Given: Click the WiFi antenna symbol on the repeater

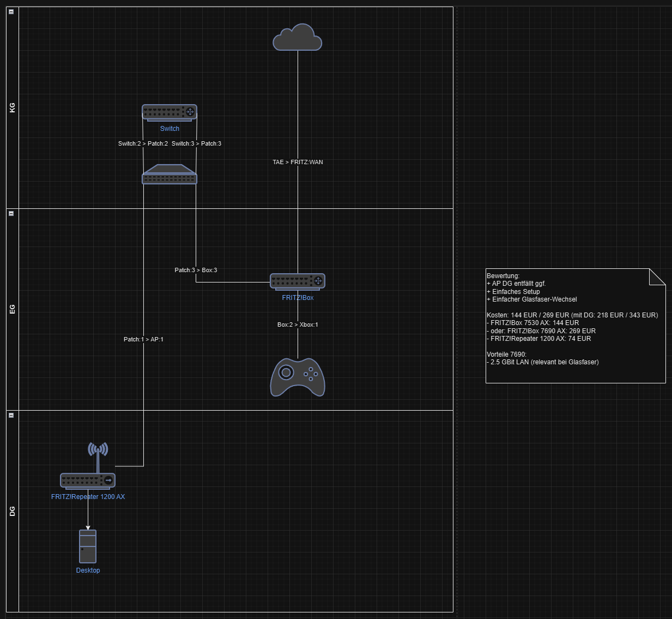Looking at the screenshot, I should [x=98, y=450].
